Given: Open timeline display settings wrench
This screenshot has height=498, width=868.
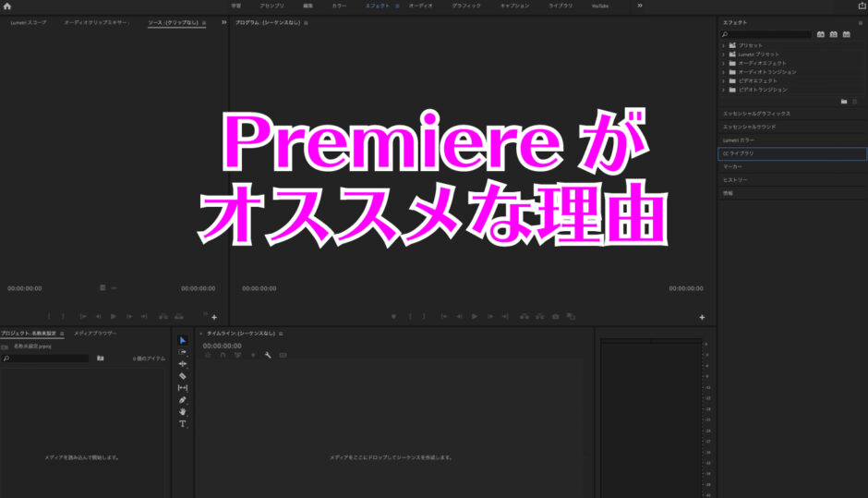Looking at the screenshot, I should [268, 355].
